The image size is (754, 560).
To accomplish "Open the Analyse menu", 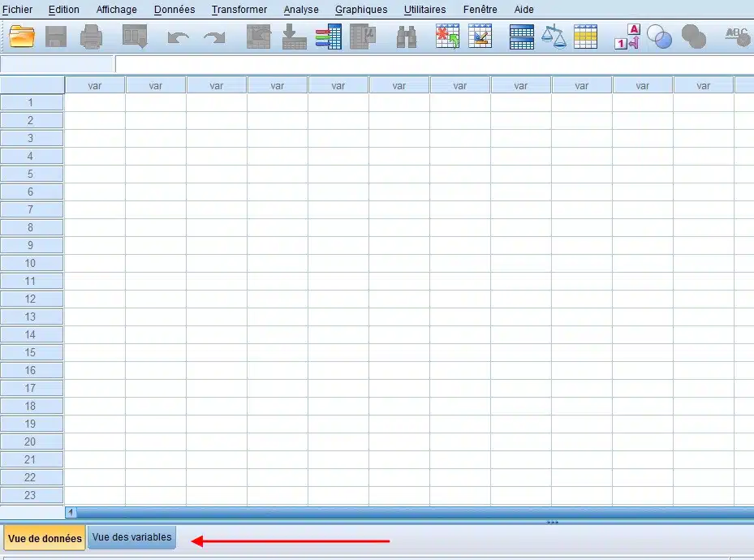I will 301,10.
